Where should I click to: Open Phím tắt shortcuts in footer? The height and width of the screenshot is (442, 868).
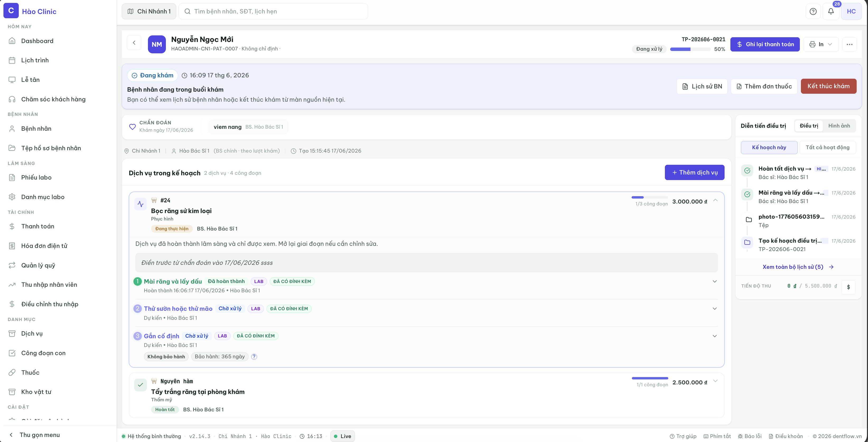point(717,436)
